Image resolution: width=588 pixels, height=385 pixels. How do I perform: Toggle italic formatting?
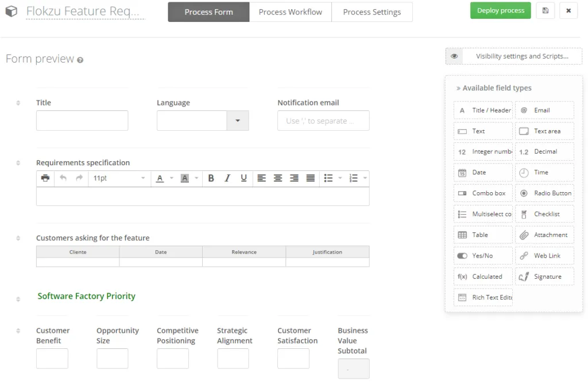pyautogui.click(x=227, y=178)
